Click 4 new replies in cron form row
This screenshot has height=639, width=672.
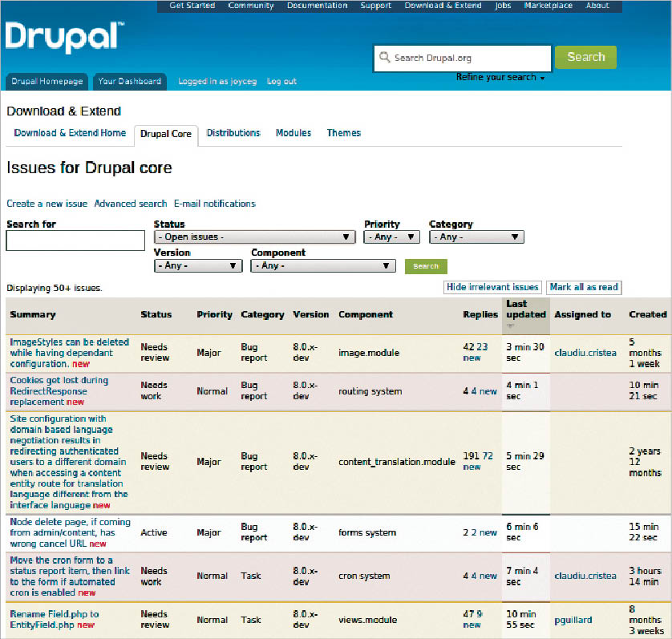pos(484,576)
